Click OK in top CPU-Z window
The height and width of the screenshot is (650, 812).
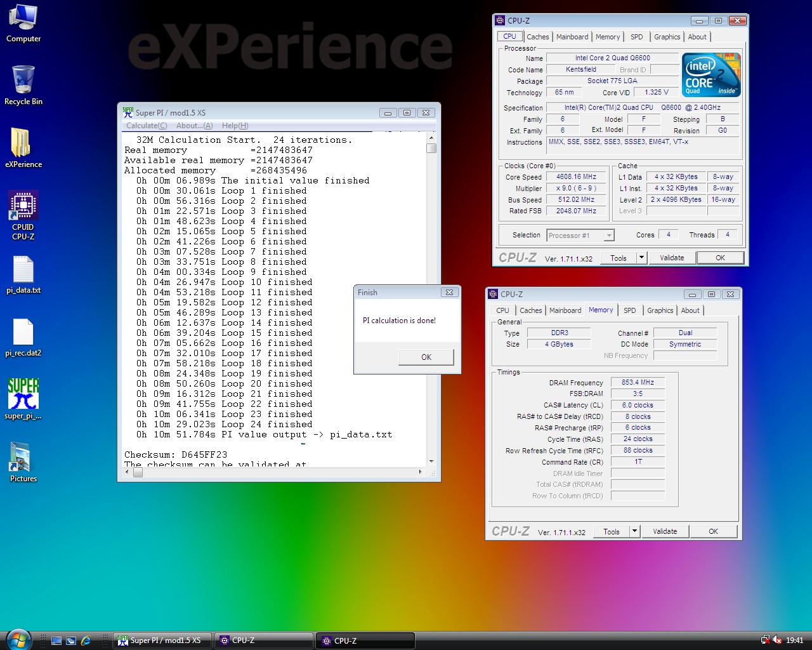(x=720, y=258)
